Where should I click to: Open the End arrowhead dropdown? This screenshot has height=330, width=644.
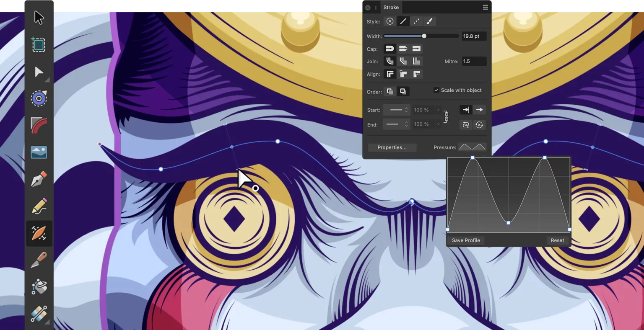[397, 124]
